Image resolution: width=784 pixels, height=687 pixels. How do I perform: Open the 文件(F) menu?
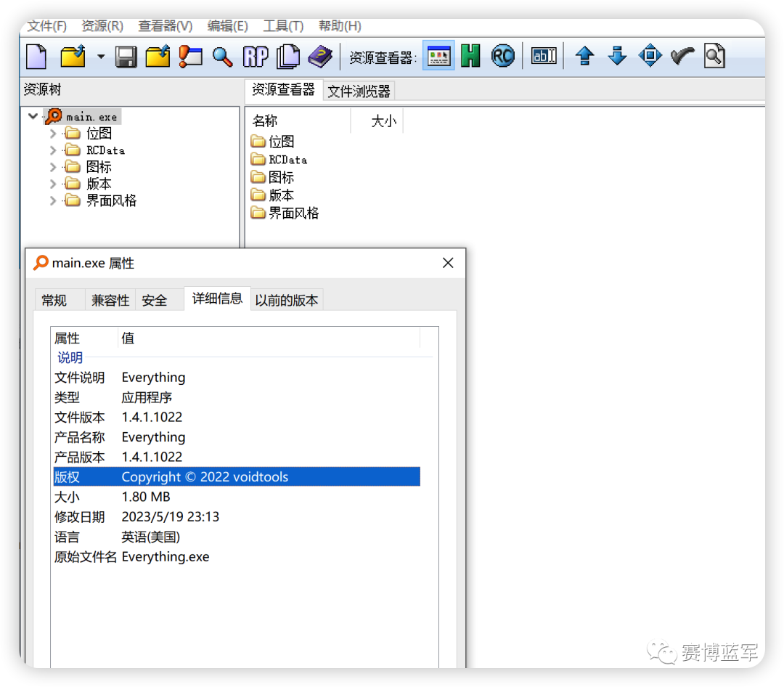(x=46, y=26)
